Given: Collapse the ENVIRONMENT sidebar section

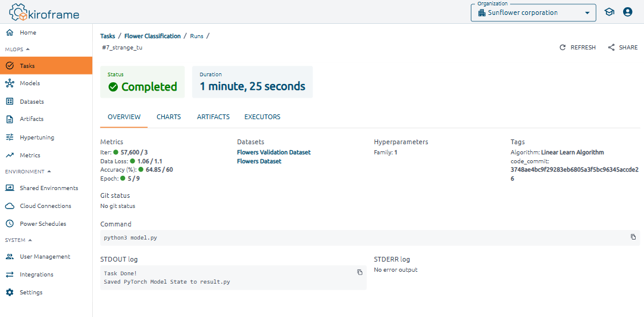Looking at the screenshot, I should point(49,172).
